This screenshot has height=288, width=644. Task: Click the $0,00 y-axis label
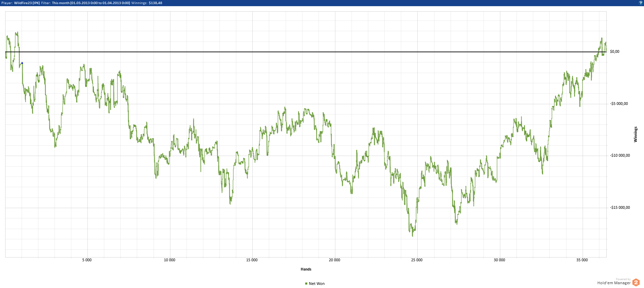click(615, 51)
